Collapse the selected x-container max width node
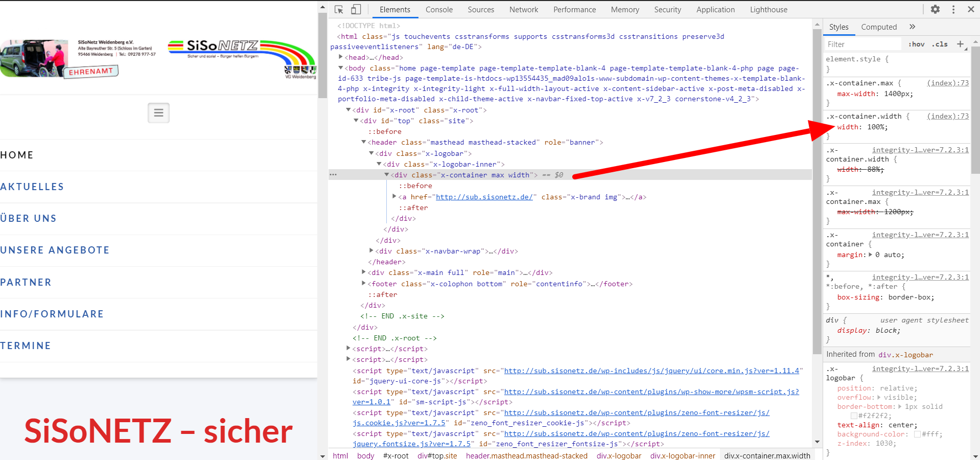Viewport: 980px width, 460px height. pos(386,175)
